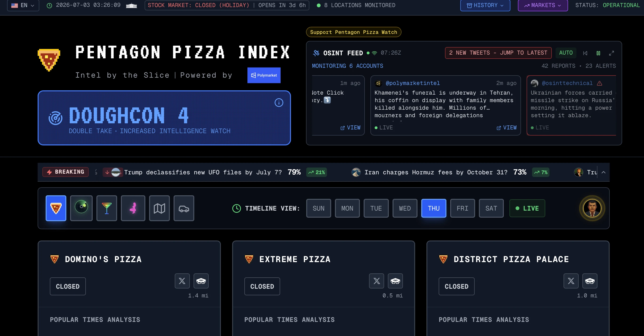
Task: Skip to first item in OSINT feed
Action: (x=585, y=53)
